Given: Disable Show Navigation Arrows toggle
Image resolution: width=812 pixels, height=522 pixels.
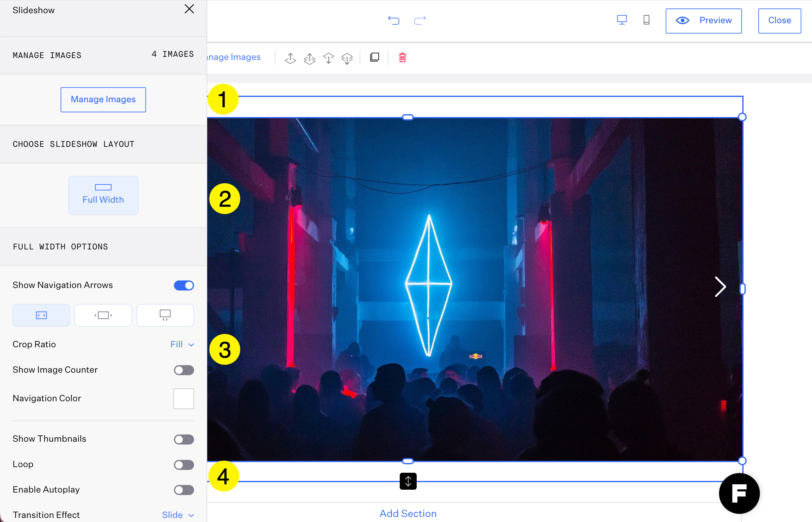Looking at the screenshot, I should pos(184,285).
